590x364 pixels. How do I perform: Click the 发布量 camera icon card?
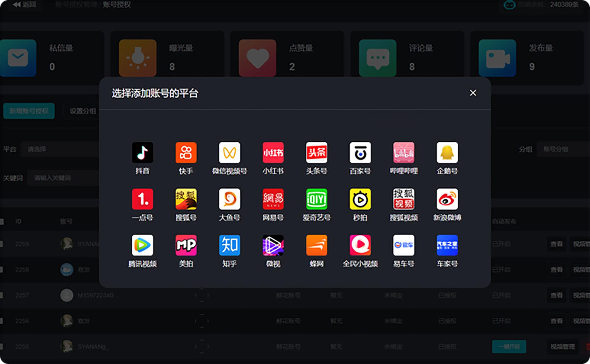[x=497, y=58]
